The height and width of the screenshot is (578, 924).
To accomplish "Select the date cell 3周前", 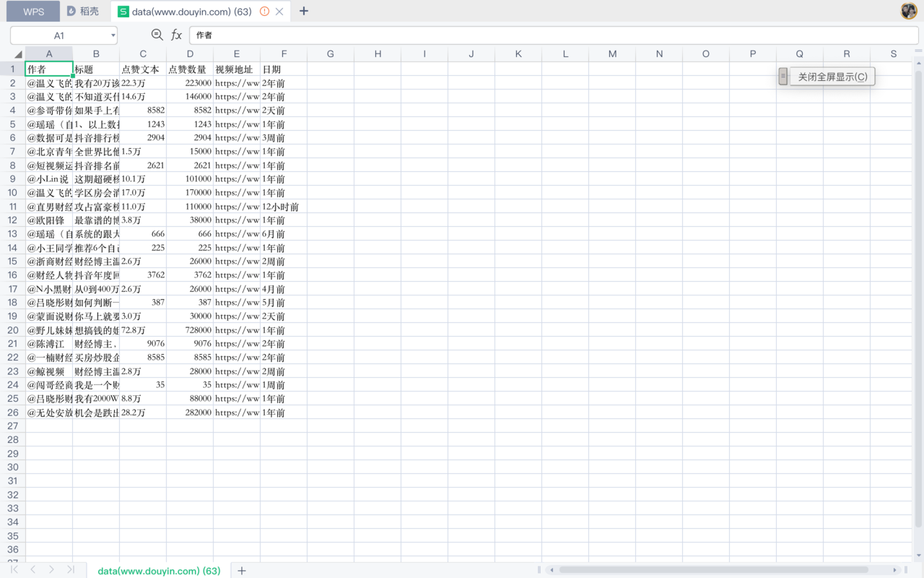I will pyautogui.click(x=284, y=138).
